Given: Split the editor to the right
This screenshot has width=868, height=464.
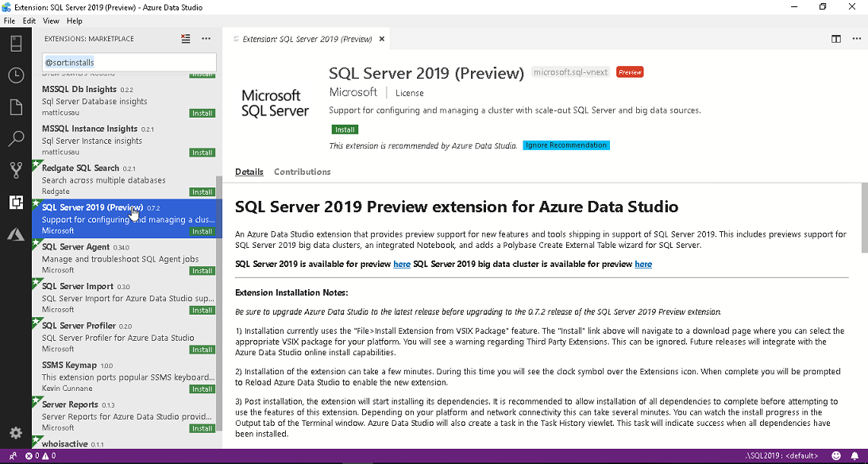Looking at the screenshot, I should 836,38.
